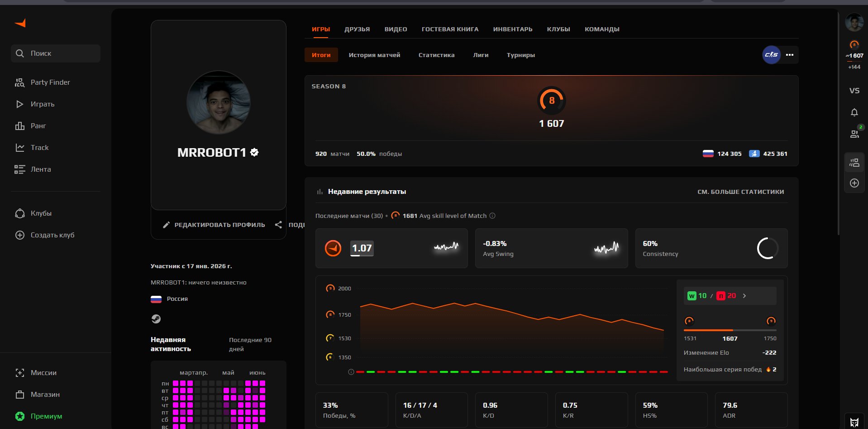The height and width of the screenshot is (429, 868).
Task: Open the Магазин shop
Action: click(38, 394)
